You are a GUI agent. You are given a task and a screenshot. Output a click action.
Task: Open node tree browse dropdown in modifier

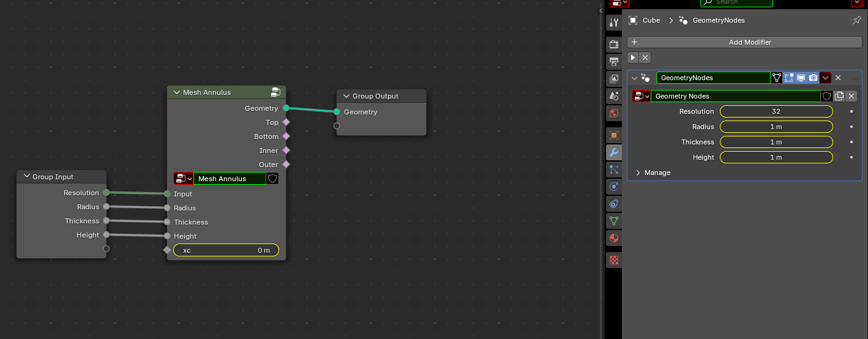pos(642,96)
